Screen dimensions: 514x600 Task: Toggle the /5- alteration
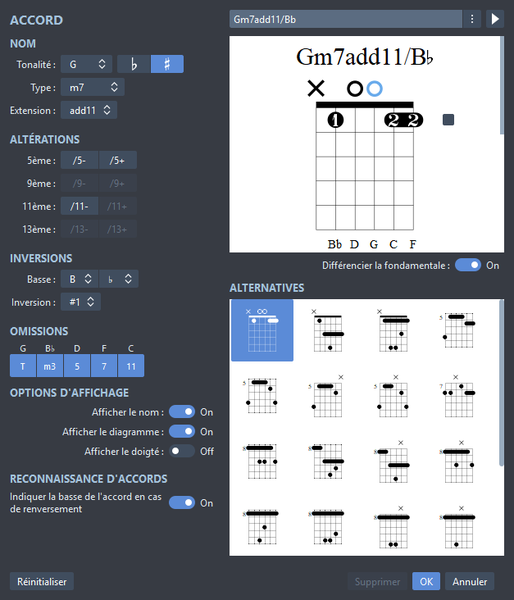[80, 160]
